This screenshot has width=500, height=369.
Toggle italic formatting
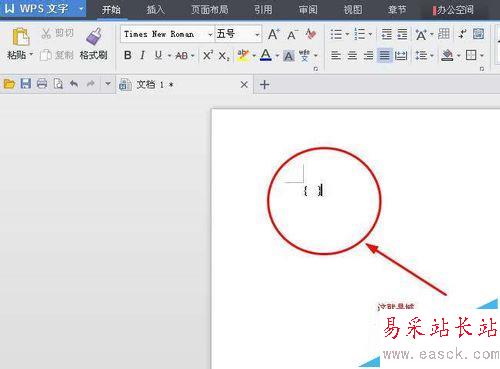(143, 55)
